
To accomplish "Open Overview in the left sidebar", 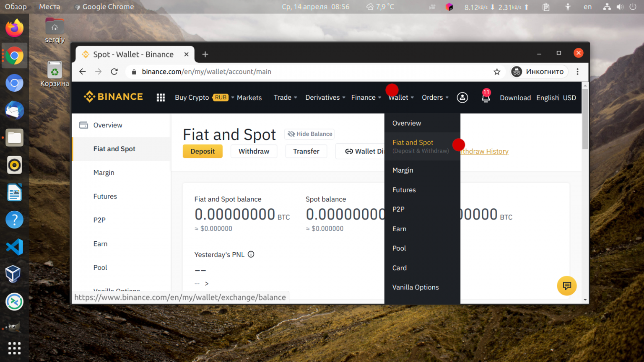I will coord(122,125).
